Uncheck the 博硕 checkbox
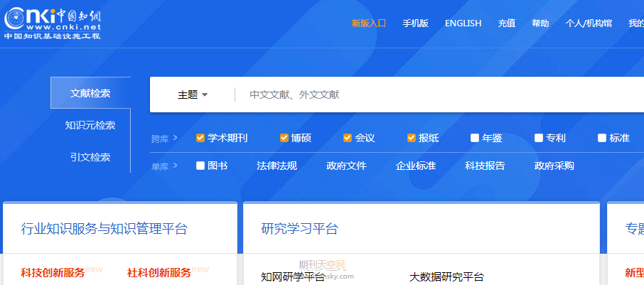The height and width of the screenshot is (285, 644). [284, 138]
